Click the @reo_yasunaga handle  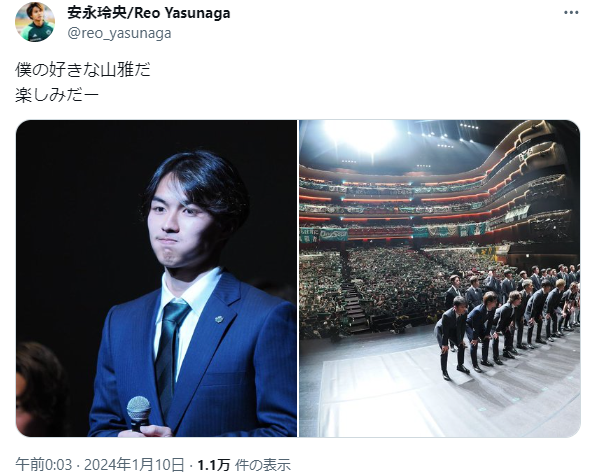[x=119, y=33]
